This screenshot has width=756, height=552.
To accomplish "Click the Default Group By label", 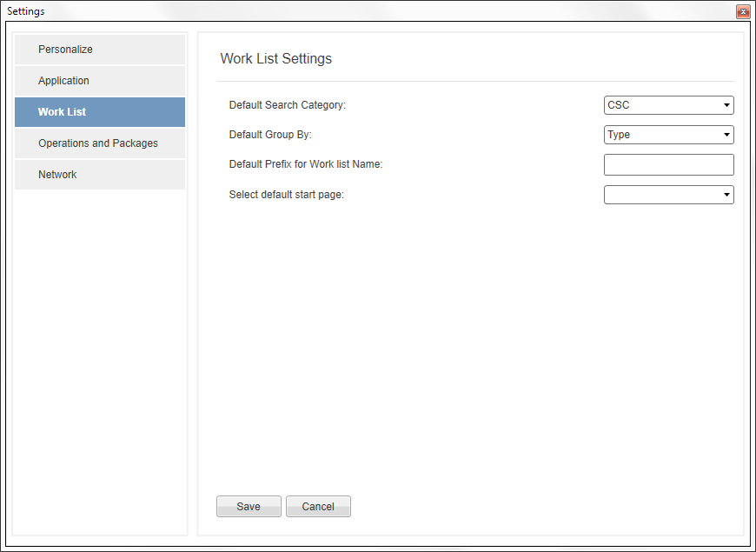I will coord(270,135).
